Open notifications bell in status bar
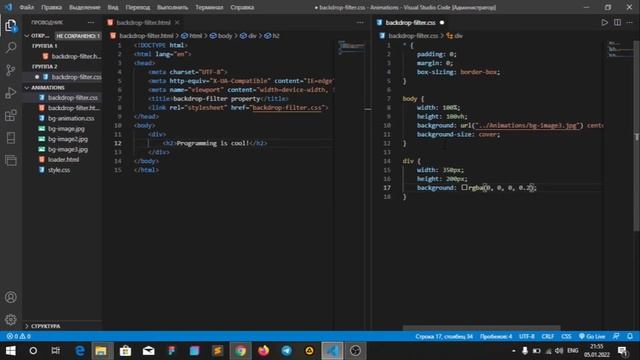Image resolution: width=640 pixels, height=360 pixels. pyautogui.click(x=630, y=336)
